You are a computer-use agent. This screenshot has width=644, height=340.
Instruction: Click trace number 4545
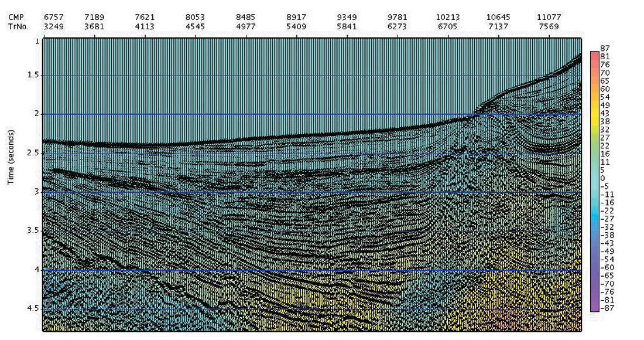[x=195, y=27]
